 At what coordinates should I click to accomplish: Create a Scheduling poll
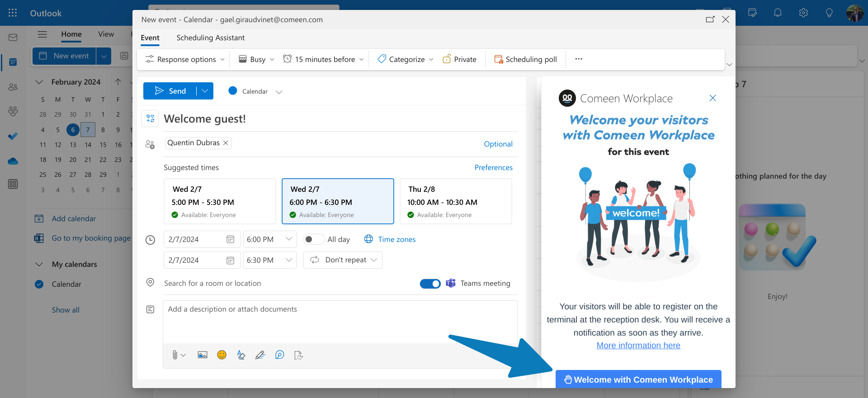tap(526, 59)
